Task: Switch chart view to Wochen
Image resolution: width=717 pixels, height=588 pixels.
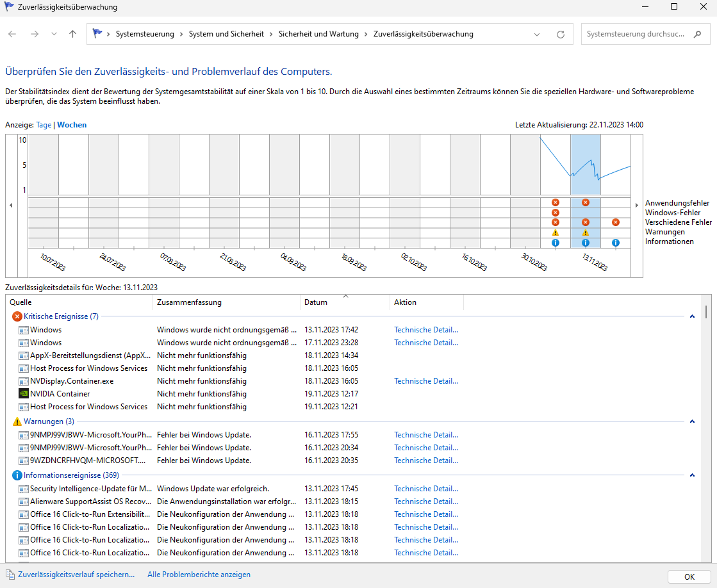Action: [x=72, y=125]
